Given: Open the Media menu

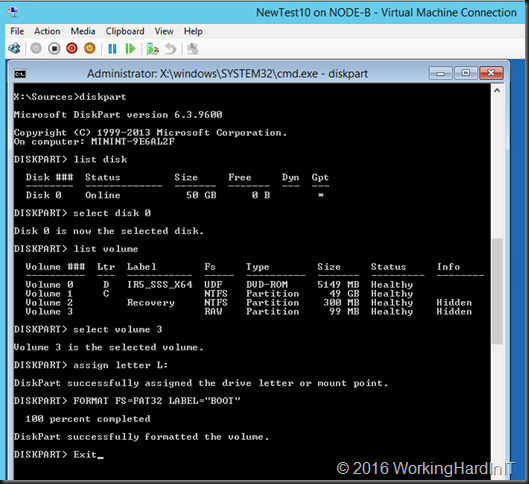Looking at the screenshot, I should [83, 31].
